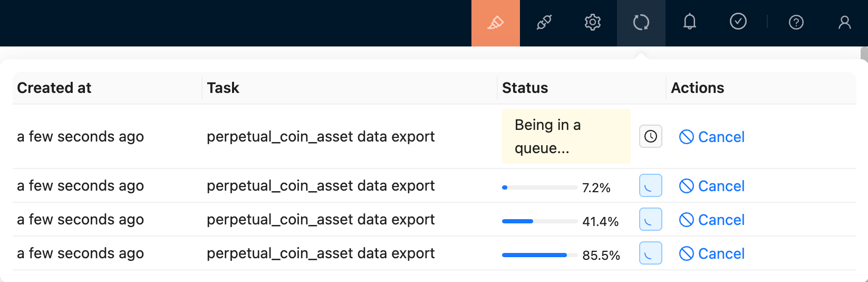Open the plug connection icon

544,23
